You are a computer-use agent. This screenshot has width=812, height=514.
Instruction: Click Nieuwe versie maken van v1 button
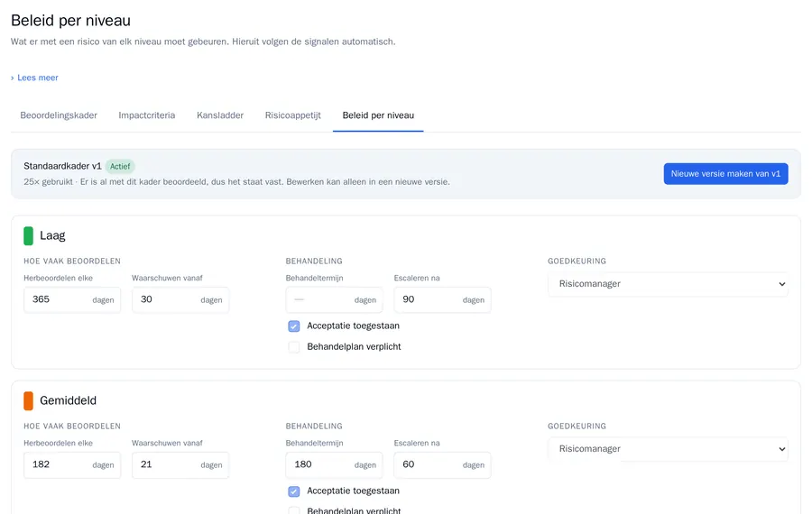pyautogui.click(x=726, y=174)
